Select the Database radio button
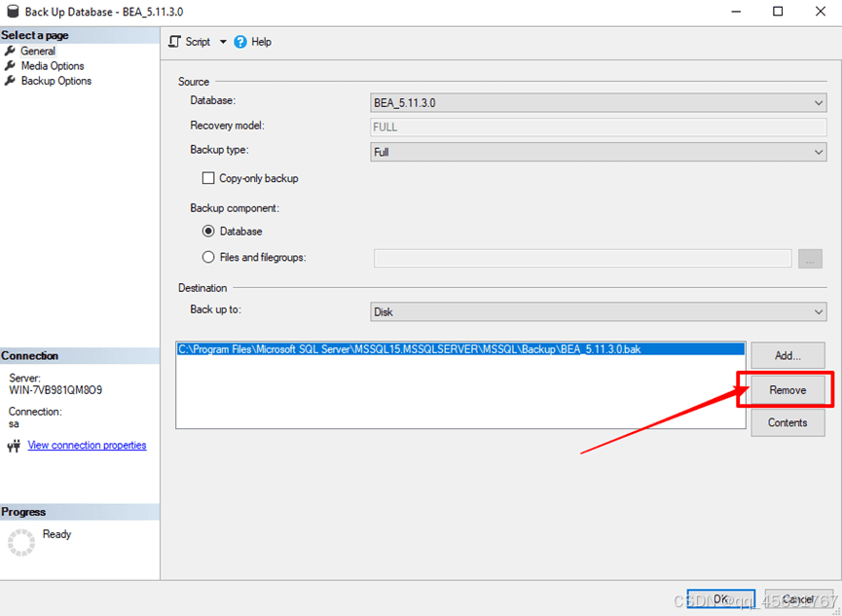This screenshot has width=842, height=616. pos(208,232)
